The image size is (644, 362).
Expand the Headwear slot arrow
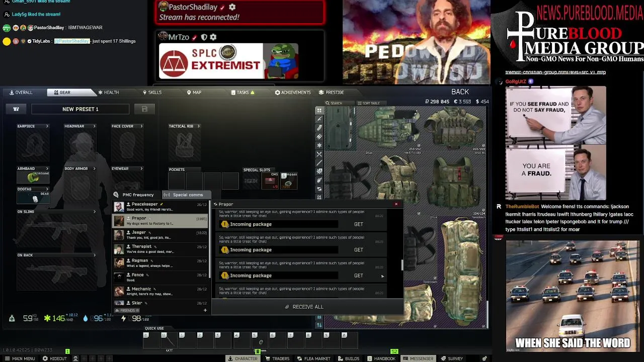click(94, 126)
